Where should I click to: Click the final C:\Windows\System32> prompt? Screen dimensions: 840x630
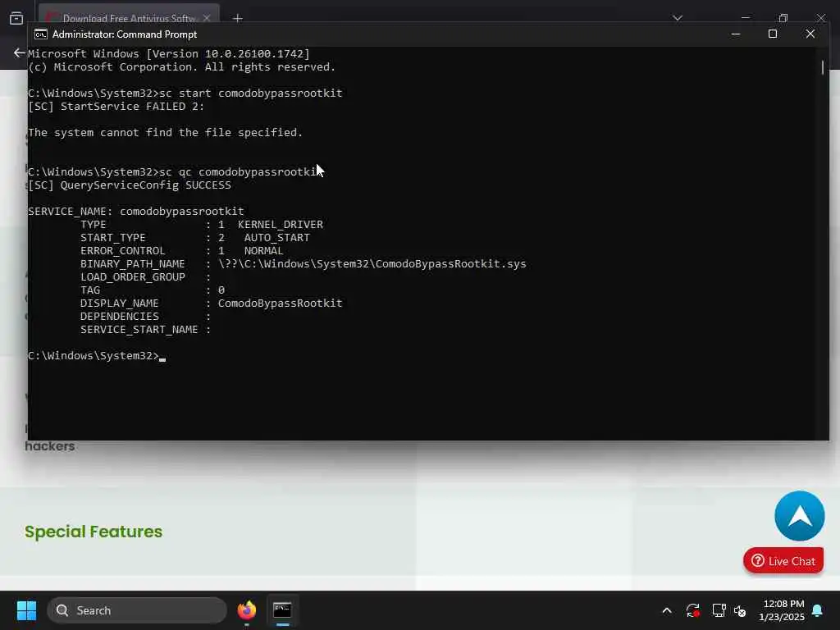click(x=94, y=356)
